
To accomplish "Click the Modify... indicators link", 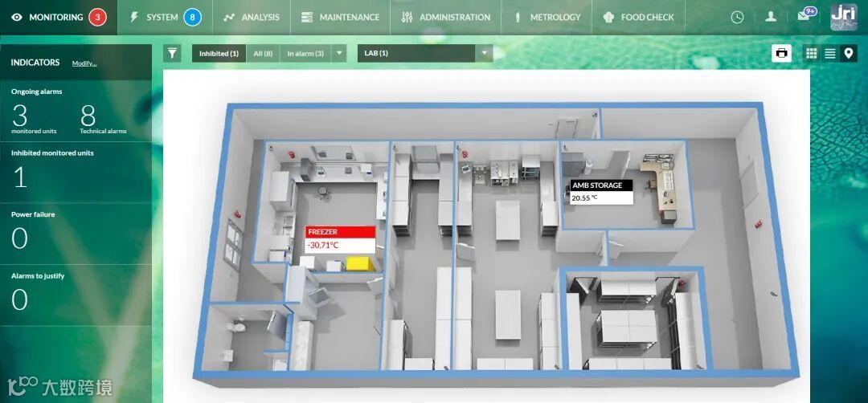I will click(x=84, y=63).
